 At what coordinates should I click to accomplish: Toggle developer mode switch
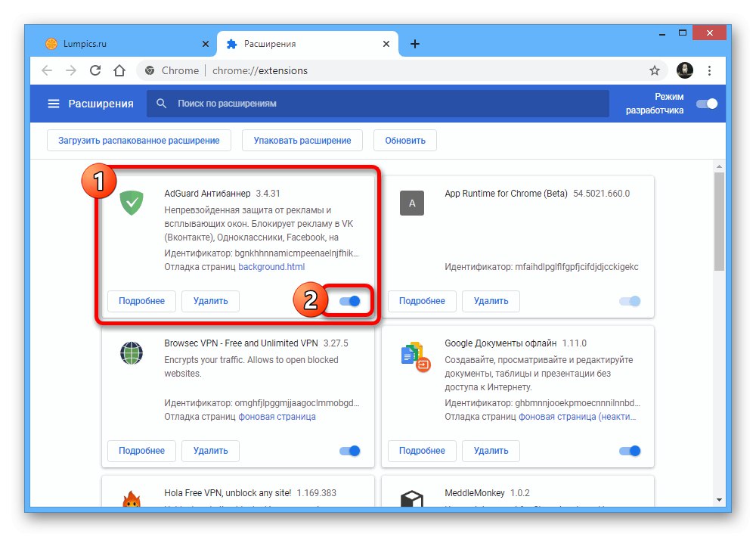707,104
